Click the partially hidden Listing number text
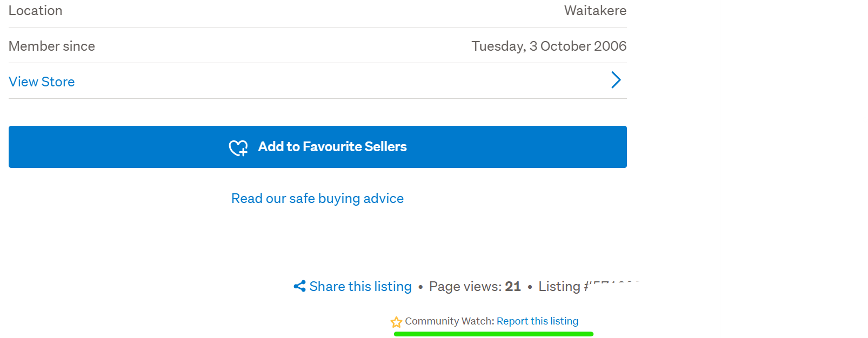 coord(588,286)
